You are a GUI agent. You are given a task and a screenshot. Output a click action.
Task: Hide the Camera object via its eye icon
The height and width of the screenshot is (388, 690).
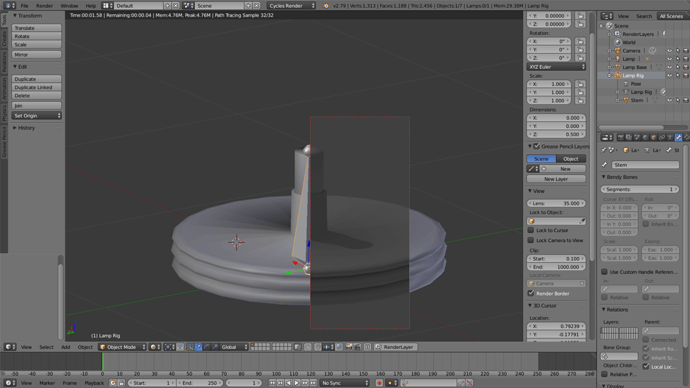669,51
